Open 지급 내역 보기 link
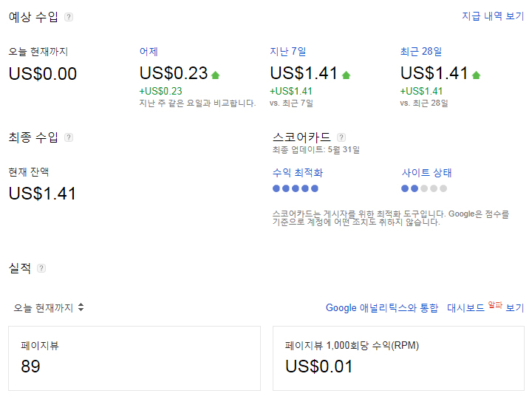The height and width of the screenshot is (399, 532). pyautogui.click(x=493, y=16)
